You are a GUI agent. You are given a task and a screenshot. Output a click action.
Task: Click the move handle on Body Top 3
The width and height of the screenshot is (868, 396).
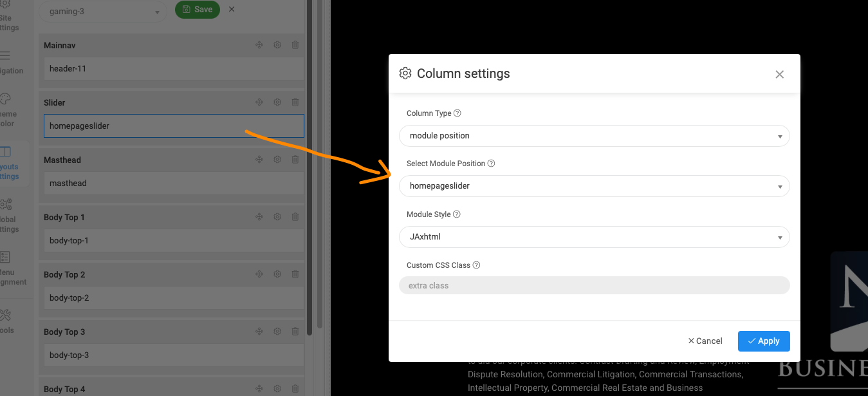pyautogui.click(x=259, y=332)
